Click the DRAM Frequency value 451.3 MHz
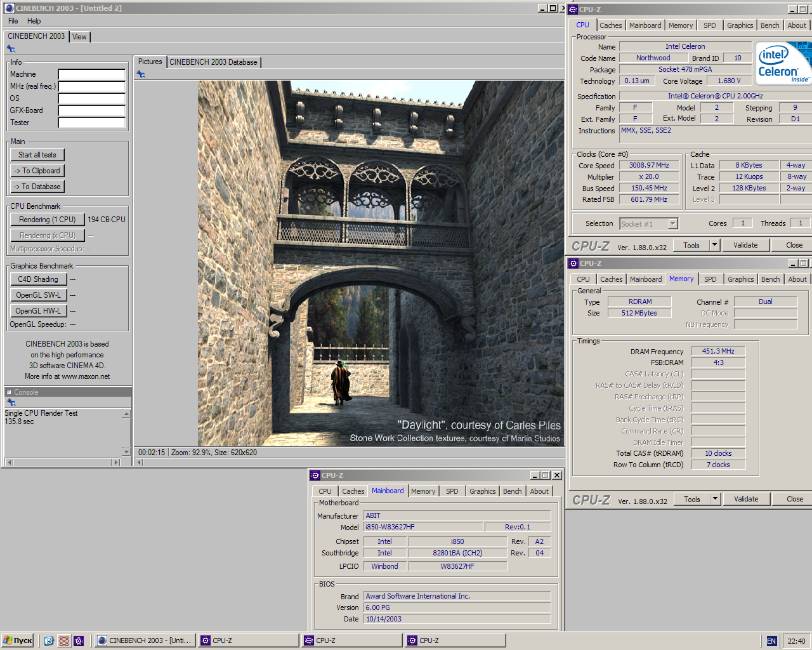 pyautogui.click(x=718, y=351)
